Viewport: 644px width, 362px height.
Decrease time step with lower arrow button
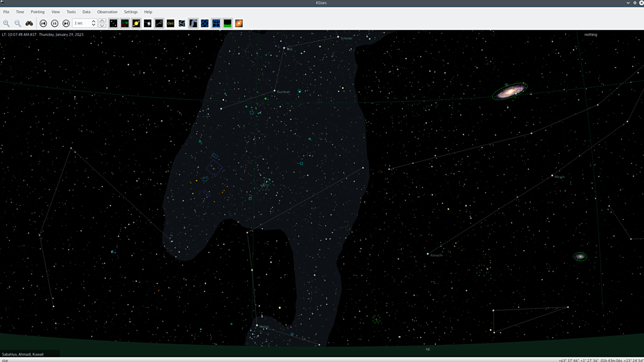pos(102,26)
